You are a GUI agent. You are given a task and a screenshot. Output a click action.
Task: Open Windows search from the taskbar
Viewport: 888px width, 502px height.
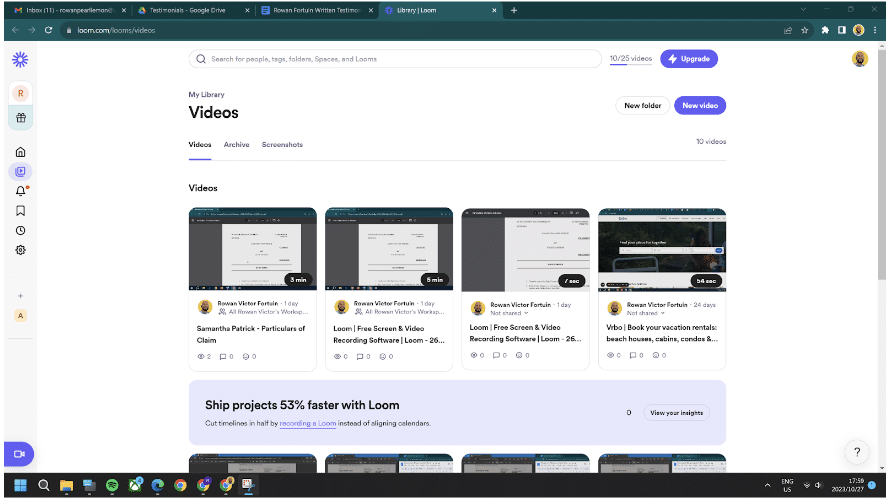point(44,485)
